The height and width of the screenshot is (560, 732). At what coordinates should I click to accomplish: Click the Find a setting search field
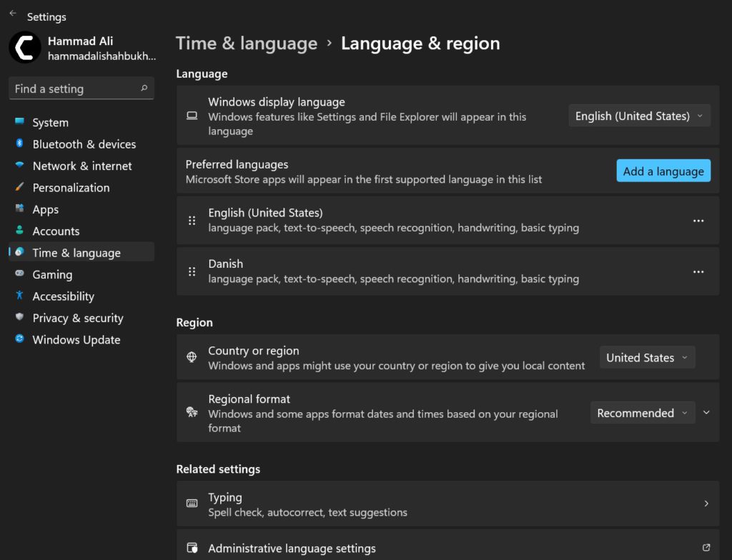[x=81, y=88]
